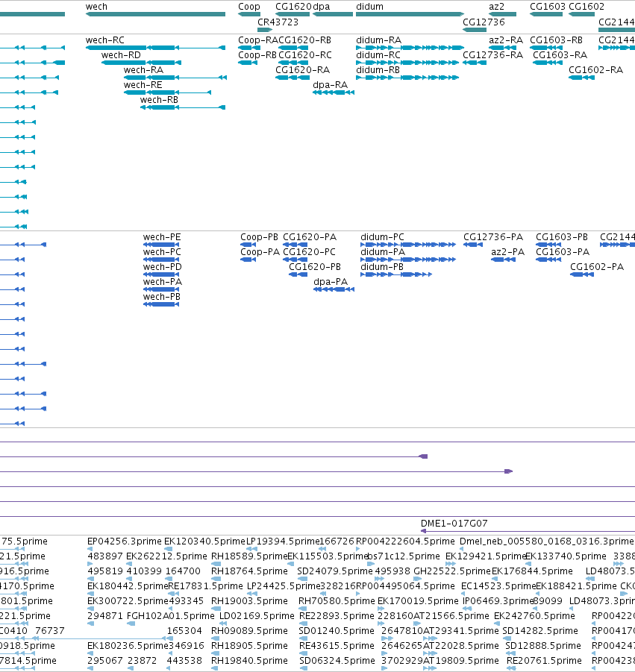The height and width of the screenshot is (672, 635).
Task: Open transcript wech-RC
Action: pyautogui.click(x=105, y=40)
